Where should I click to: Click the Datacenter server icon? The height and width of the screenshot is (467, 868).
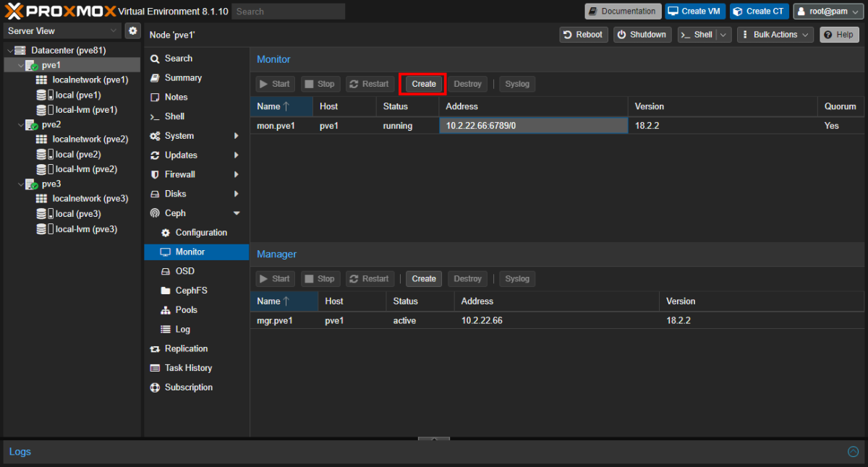(21, 51)
